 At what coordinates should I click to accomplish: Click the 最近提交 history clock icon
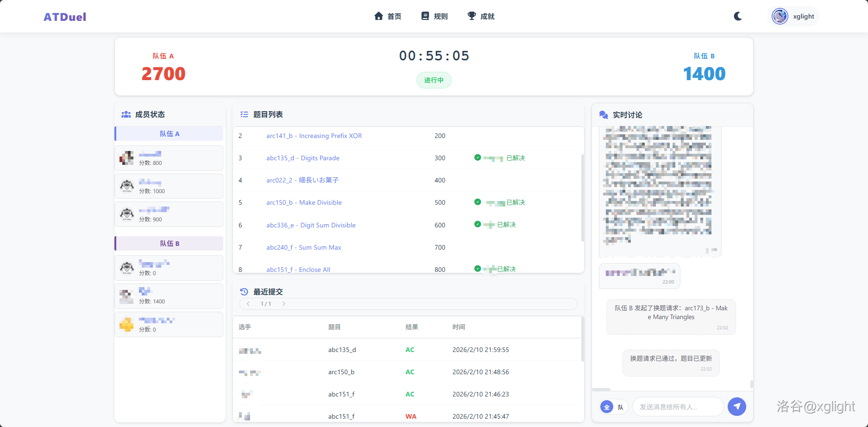pos(244,292)
